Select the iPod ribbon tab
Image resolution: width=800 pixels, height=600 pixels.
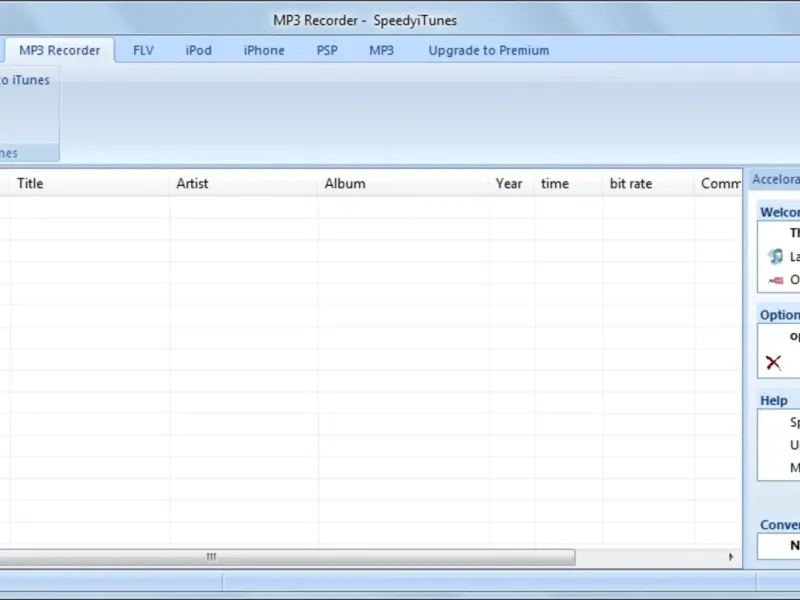coord(198,51)
